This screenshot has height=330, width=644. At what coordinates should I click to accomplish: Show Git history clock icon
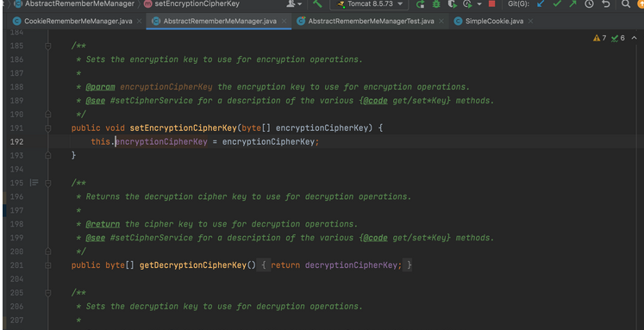(x=589, y=4)
